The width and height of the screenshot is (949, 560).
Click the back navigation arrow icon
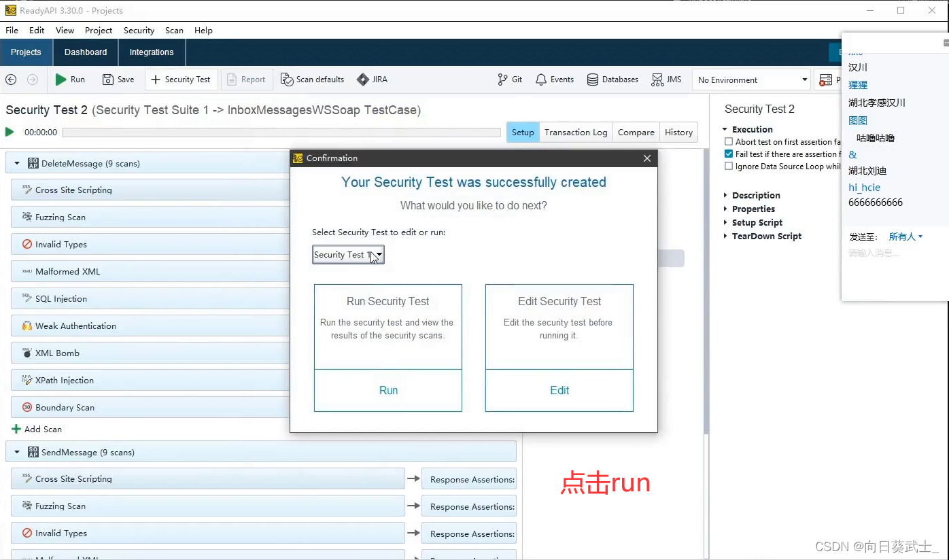coord(11,80)
